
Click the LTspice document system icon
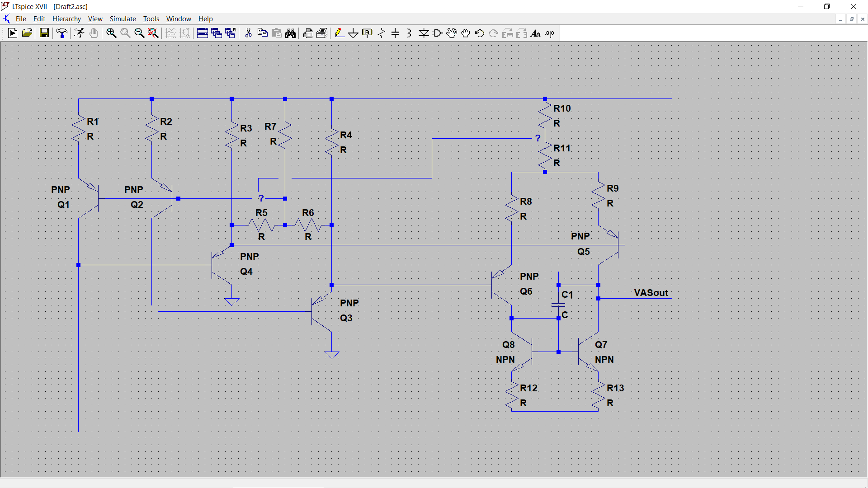tap(6, 19)
